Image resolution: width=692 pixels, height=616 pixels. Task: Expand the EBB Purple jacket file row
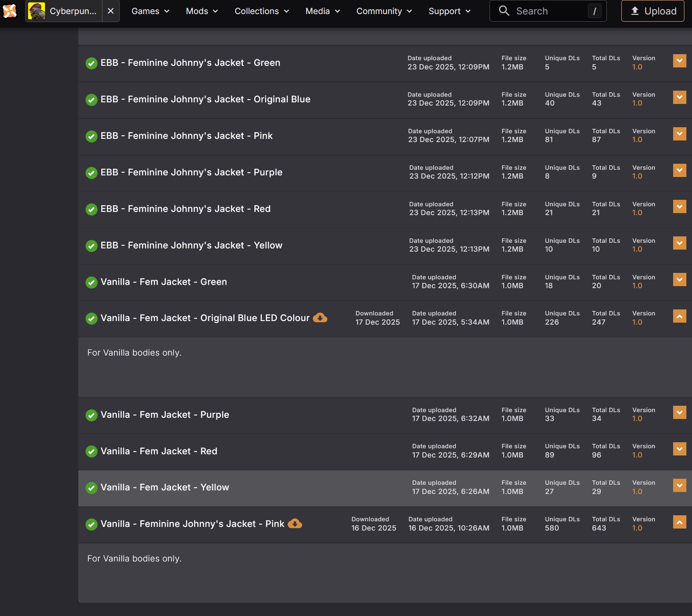[680, 171]
